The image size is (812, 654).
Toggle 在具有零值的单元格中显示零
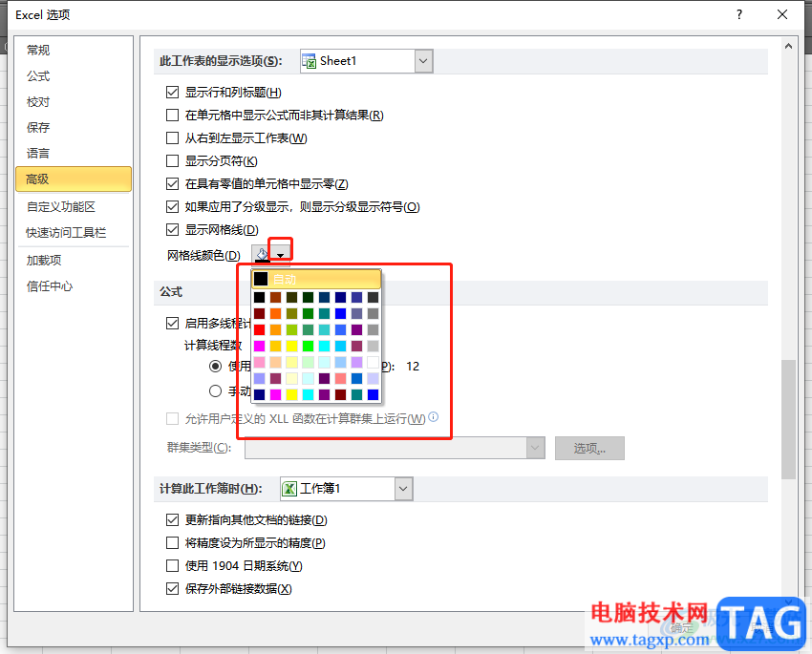point(173,183)
